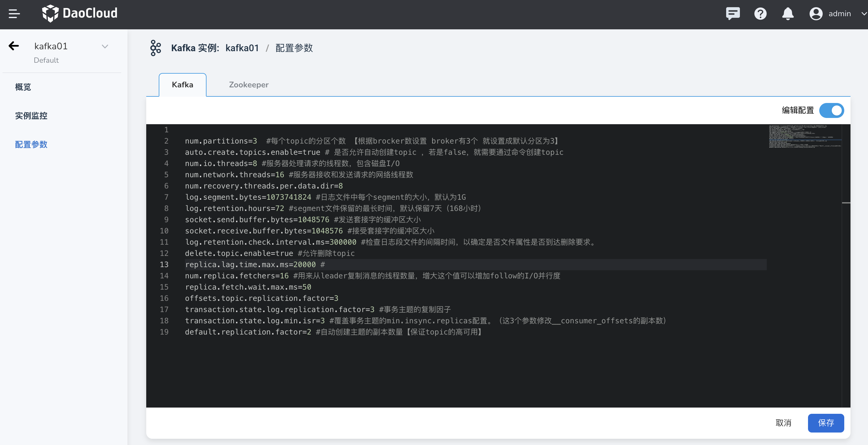Open the hamburger navigation menu
This screenshot has height=445, width=868.
[x=14, y=14]
